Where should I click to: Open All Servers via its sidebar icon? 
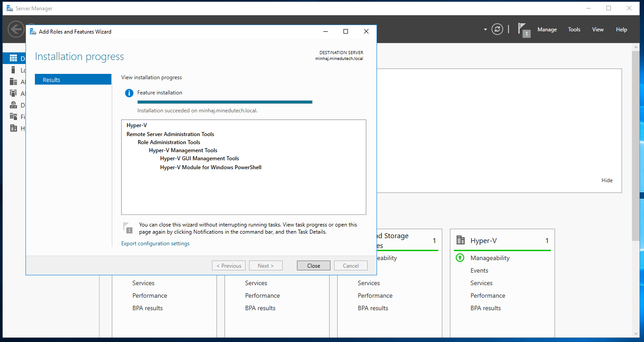click(13, 82)
